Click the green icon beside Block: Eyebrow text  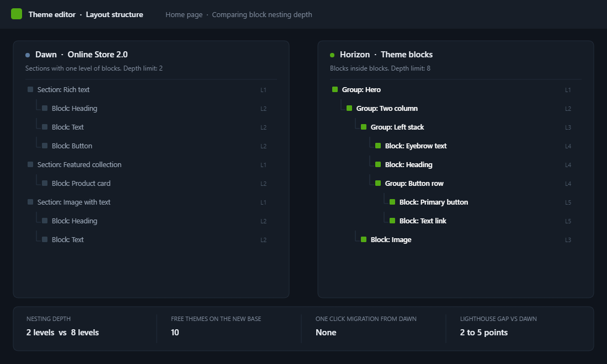(378, 146)
